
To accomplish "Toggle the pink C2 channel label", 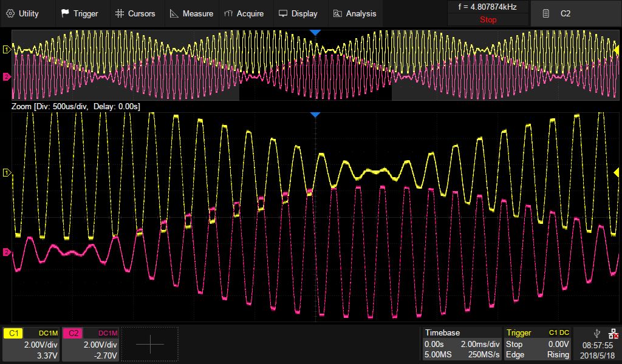I will (73, 333).
